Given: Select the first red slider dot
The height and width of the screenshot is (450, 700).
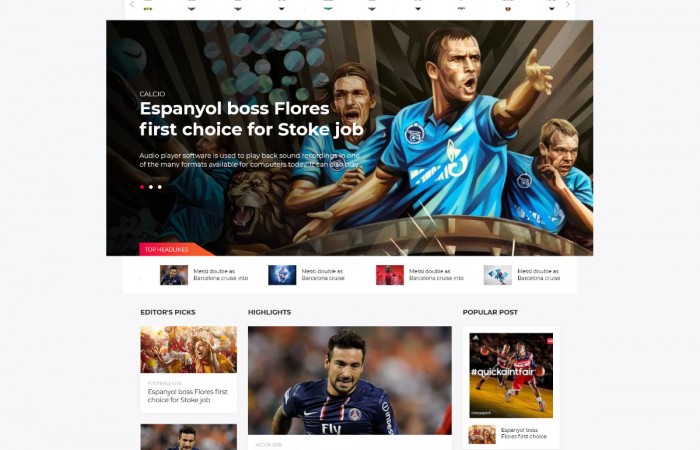Looking at the screenshot, I should 142,187.
